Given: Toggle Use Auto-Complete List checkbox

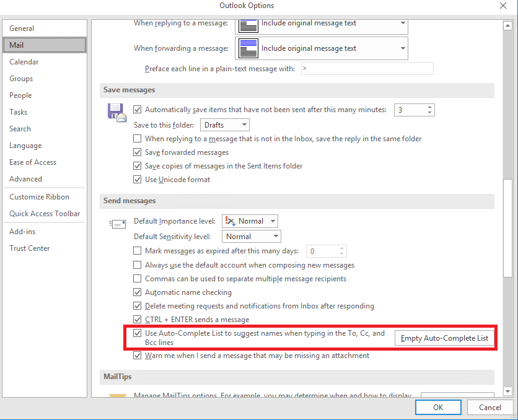Looking at the screenshot, I should (x=137, y=333).
